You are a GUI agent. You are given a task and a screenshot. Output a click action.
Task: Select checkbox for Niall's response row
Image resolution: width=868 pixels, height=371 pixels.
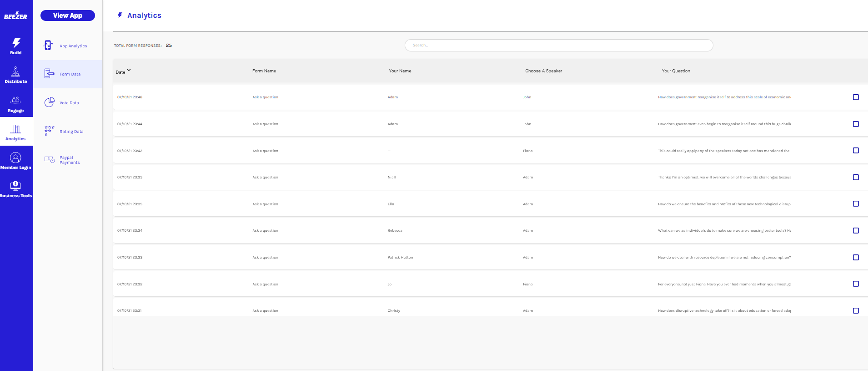856,177
